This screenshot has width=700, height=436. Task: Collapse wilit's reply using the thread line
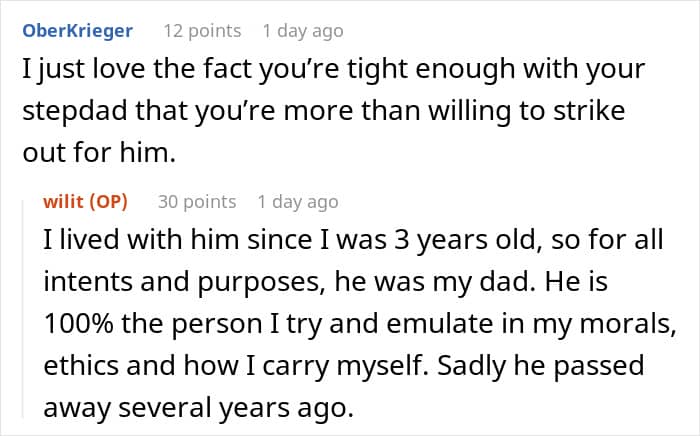click(x=23, y=309)
